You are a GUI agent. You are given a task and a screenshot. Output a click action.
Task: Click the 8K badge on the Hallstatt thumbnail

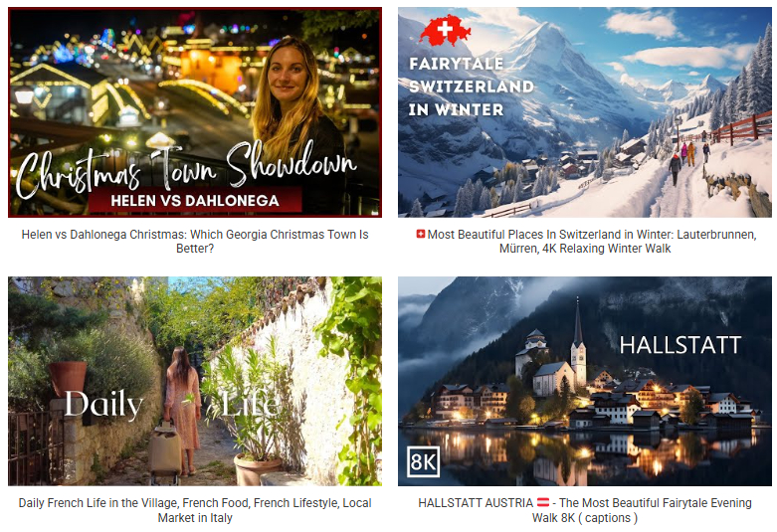click(x=423, y=461)
